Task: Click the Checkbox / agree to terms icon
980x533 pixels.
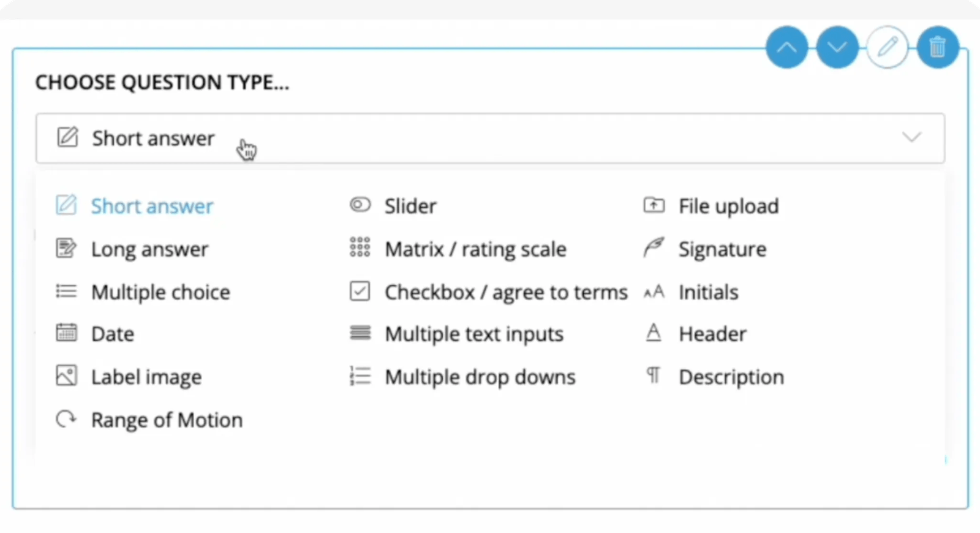Action: pos(360,291)
